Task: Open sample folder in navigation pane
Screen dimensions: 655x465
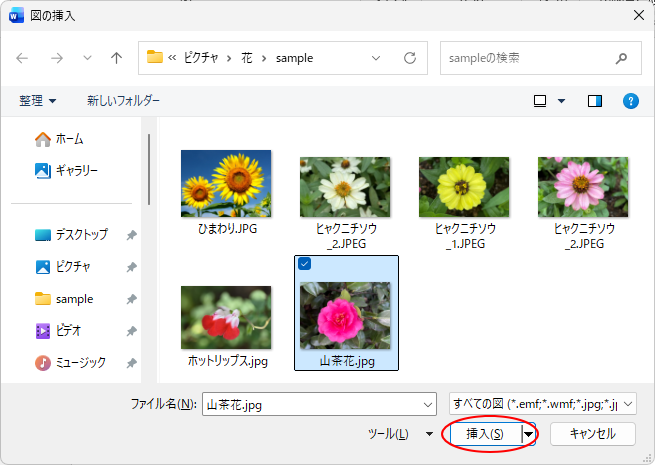Action: pos(64,299)
